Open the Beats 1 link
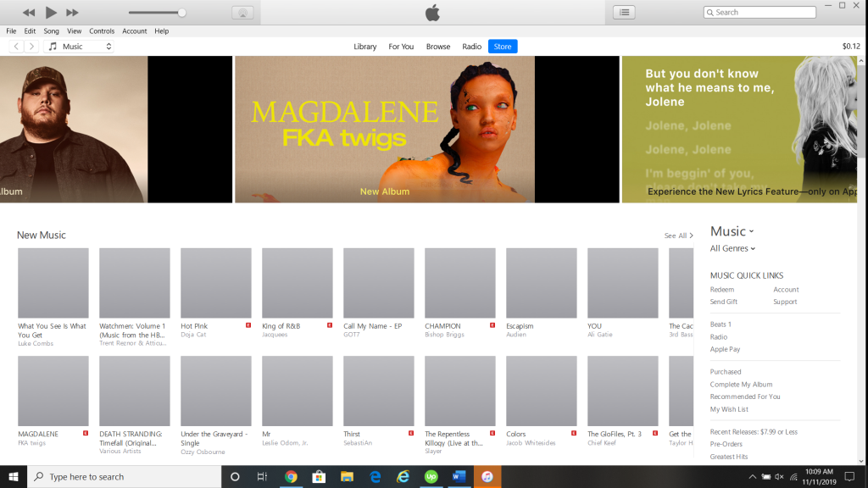868x488 pixels. click(721, 324)
